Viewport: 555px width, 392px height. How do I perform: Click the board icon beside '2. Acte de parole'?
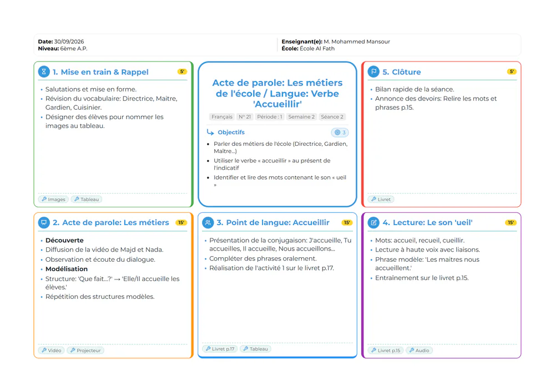44,222
